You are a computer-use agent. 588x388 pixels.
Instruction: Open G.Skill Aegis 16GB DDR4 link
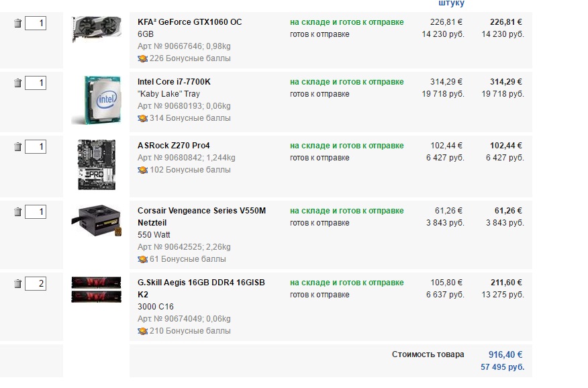(201, 288)
